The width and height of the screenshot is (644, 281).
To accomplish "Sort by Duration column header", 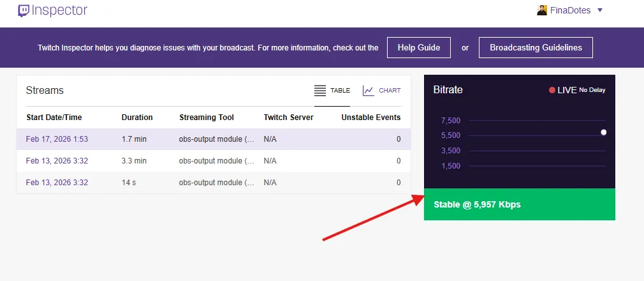I will coord(137,118).
